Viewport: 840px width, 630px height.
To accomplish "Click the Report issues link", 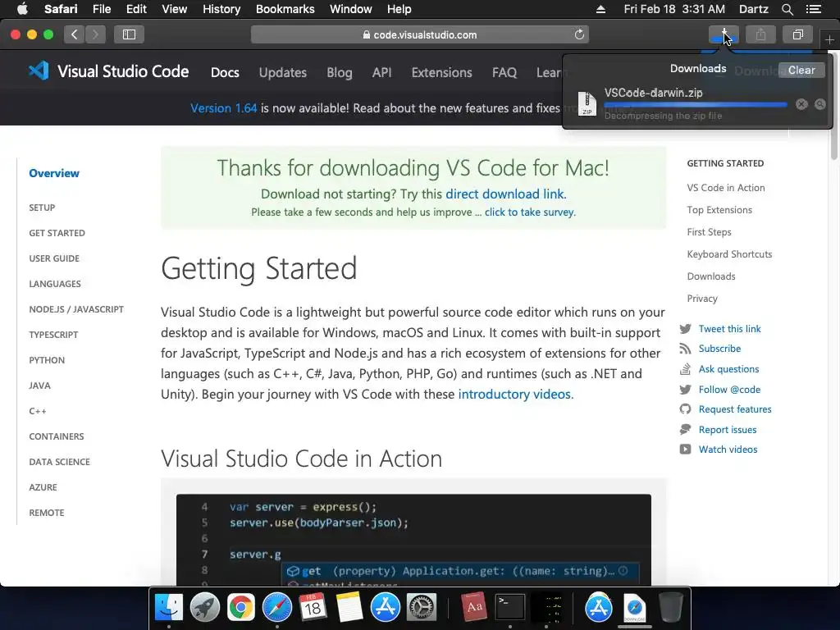I will 727,430.
